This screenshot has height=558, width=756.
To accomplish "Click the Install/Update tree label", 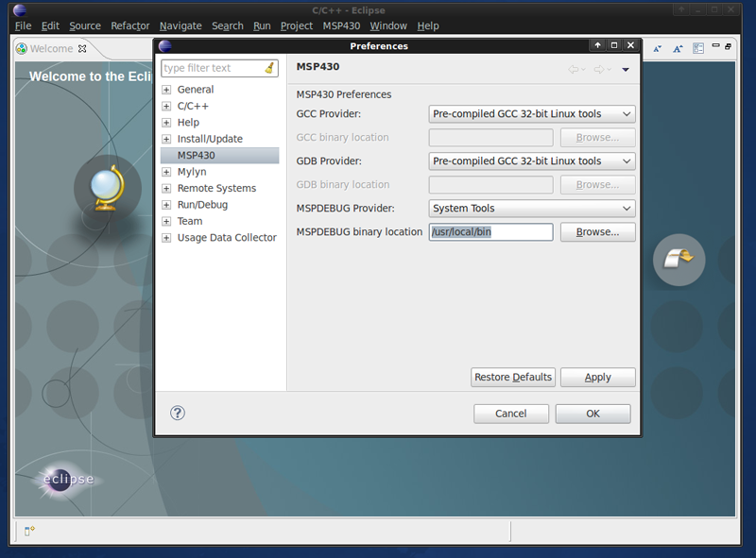I will click(x=210, y=139).
